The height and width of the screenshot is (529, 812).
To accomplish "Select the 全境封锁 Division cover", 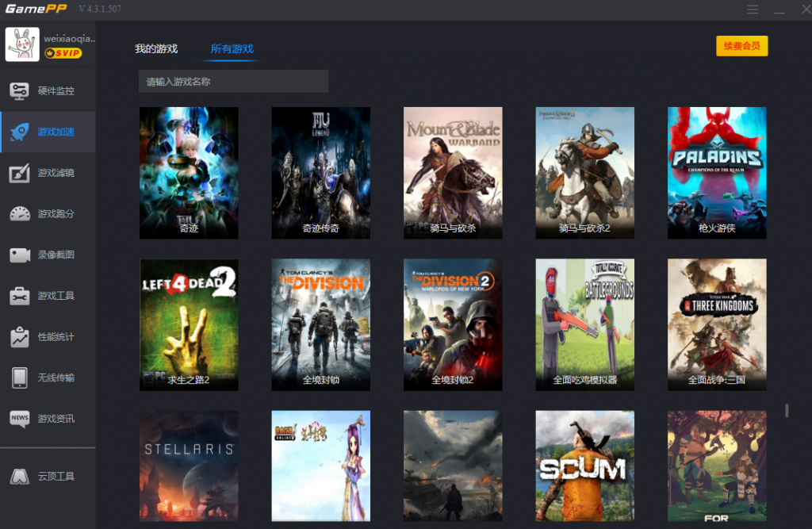I will tap(320, 325).
